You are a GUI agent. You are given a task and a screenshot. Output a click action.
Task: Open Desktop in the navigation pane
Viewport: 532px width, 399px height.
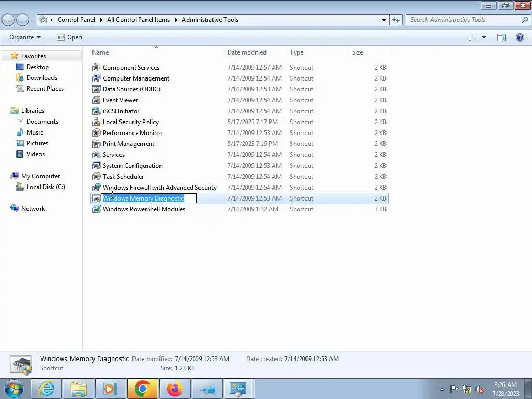point(37,67)
